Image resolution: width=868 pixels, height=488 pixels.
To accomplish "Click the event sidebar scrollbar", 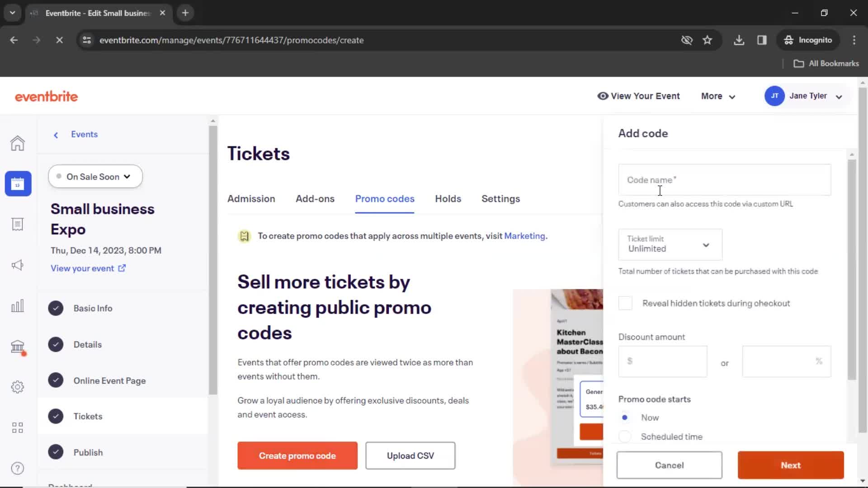I will point(212,260).
